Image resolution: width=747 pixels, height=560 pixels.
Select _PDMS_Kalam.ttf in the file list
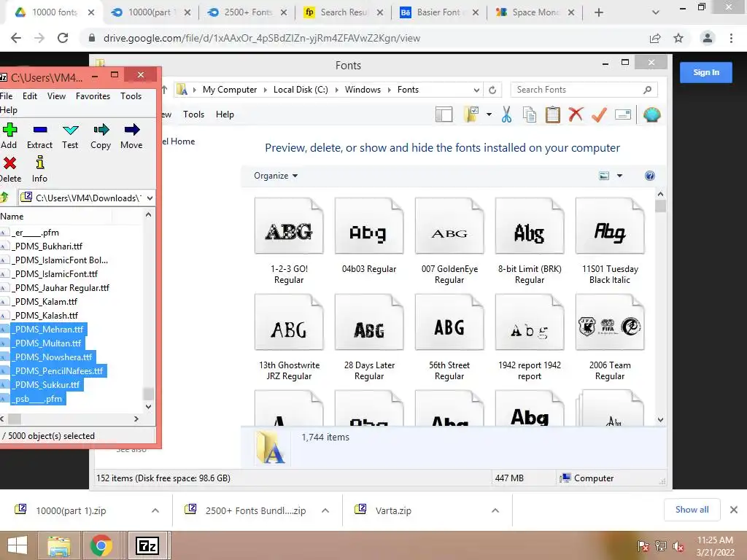tap(46, 301)
